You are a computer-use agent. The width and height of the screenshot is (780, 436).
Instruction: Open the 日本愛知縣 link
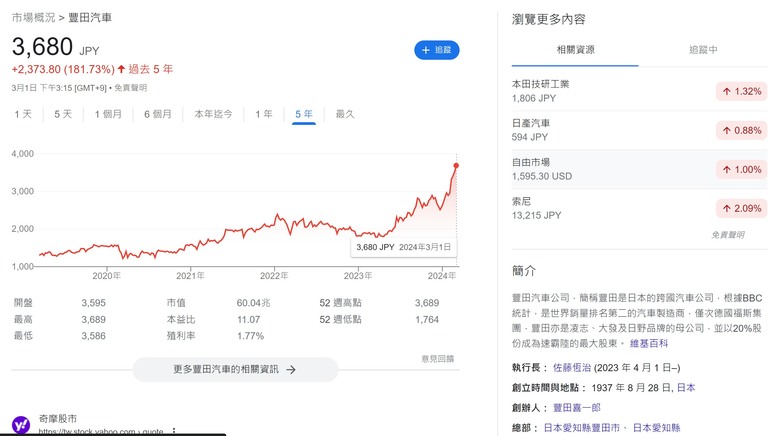point(657,428)
